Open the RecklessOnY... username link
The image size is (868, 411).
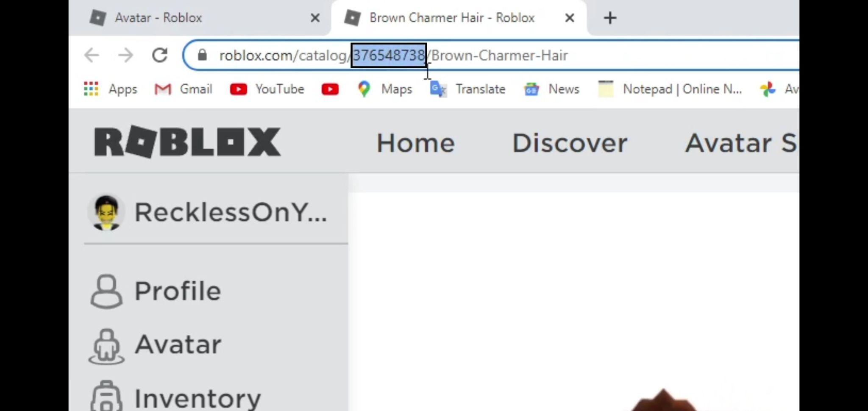coord(231,212)
